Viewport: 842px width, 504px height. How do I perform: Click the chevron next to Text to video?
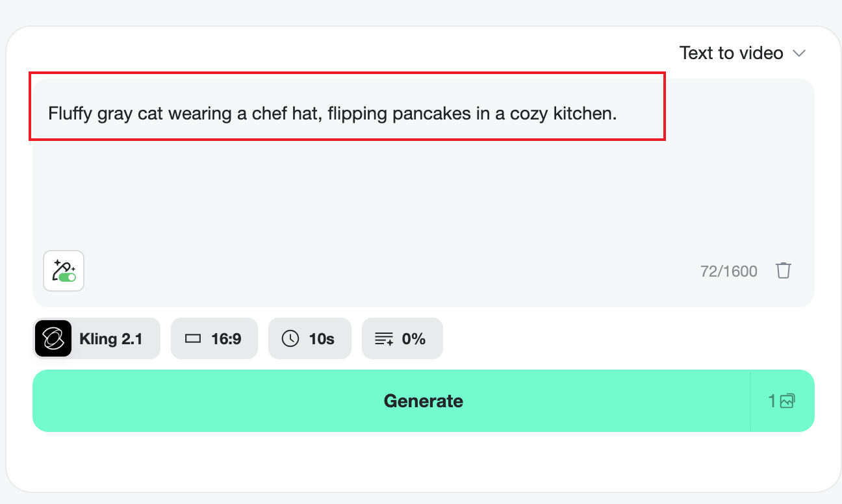pos(800,53)
